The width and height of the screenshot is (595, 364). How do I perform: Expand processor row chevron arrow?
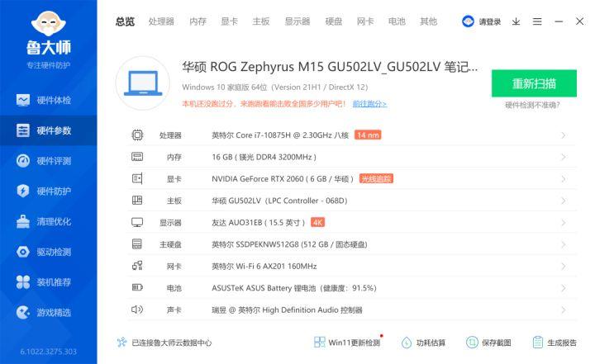(x=563, y=135)
